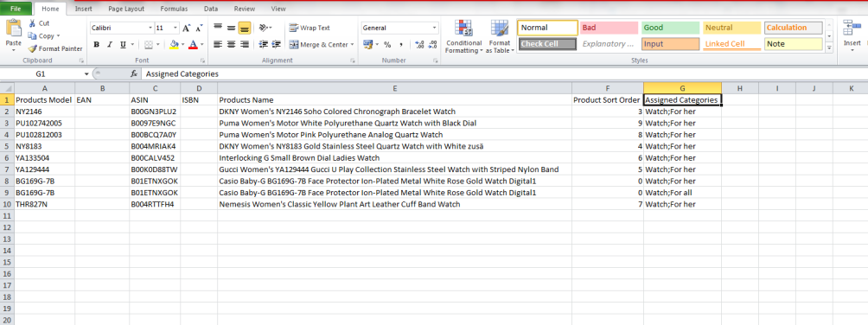
Task: Apply the Good cell style
Action: [x=670, y=28]
